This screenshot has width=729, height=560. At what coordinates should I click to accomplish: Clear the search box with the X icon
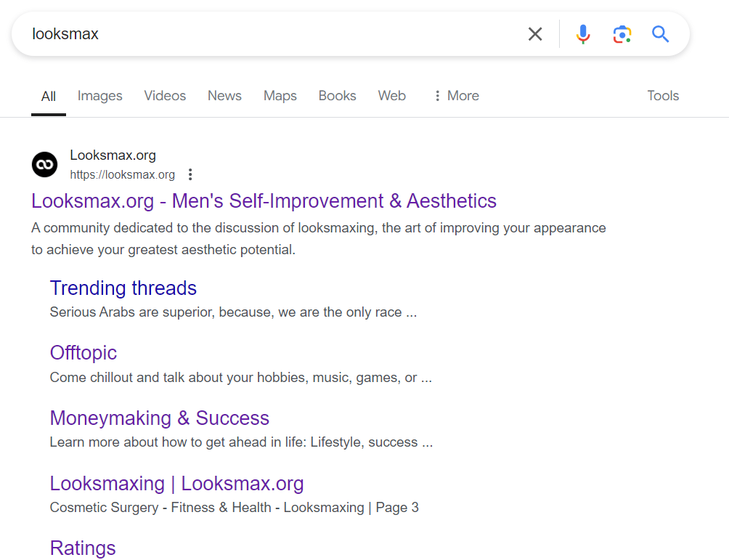point(535,34)
